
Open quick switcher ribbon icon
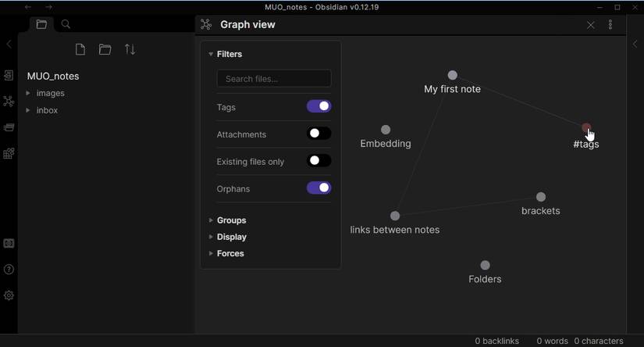coord(9,75)
